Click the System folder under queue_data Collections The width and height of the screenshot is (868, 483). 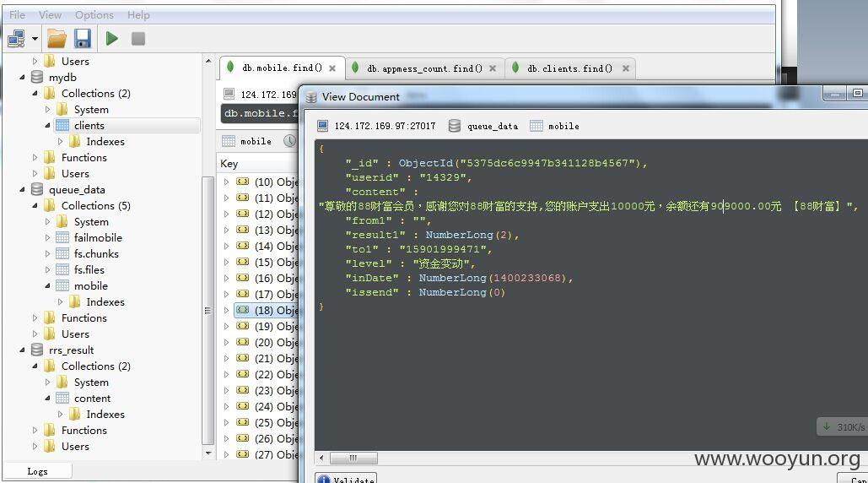coord(91,221)
